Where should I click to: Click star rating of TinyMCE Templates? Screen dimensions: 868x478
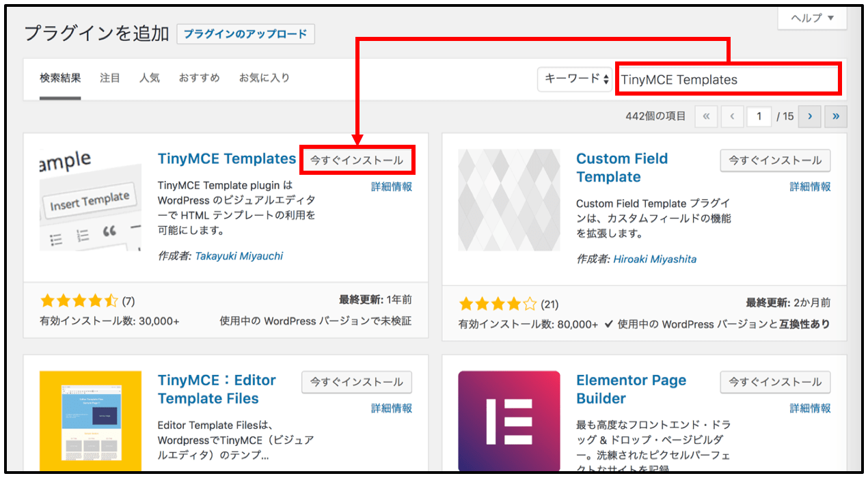click(x=79, y=301)
